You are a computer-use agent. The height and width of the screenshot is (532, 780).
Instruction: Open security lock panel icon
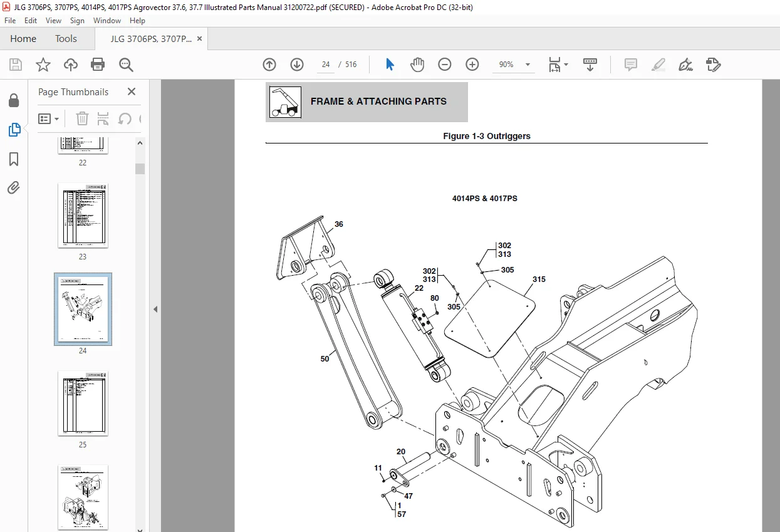(14, 101)
